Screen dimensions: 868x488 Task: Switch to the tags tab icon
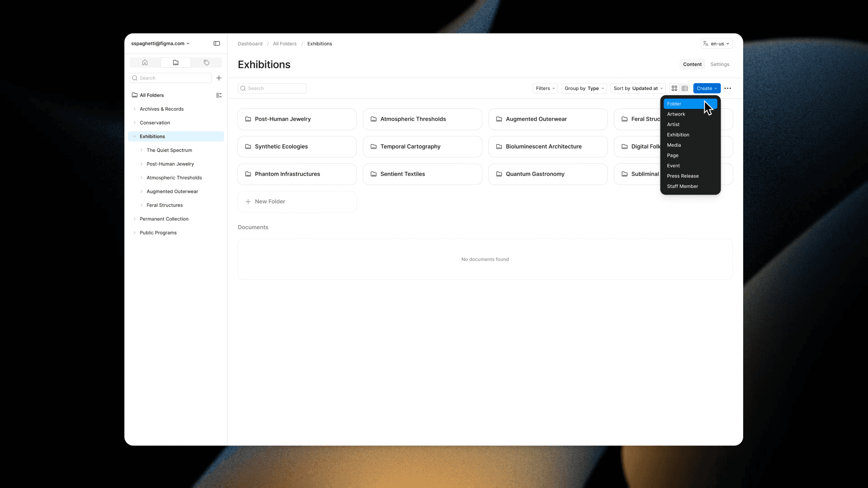[x=207, y=62]
